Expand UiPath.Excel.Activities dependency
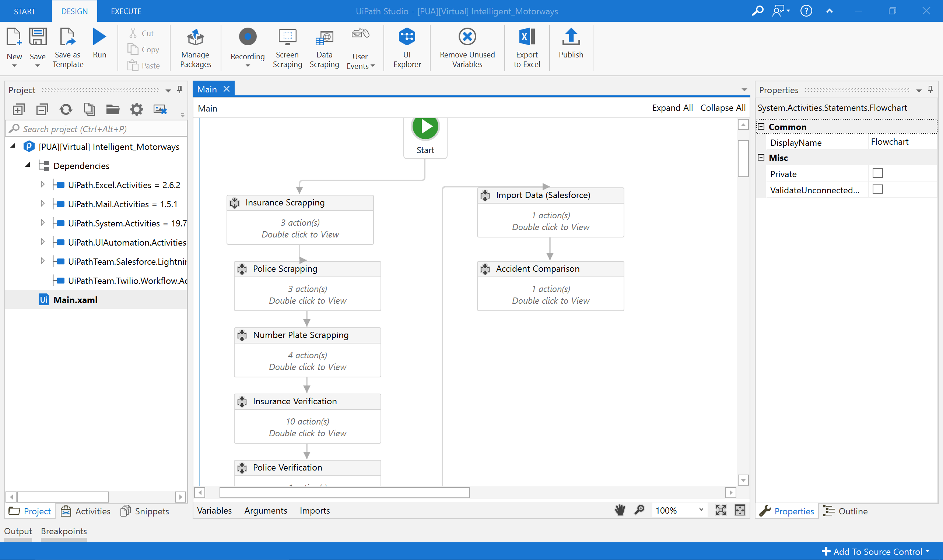Screen dimensions: 943x560 click(x=42, y=184)
